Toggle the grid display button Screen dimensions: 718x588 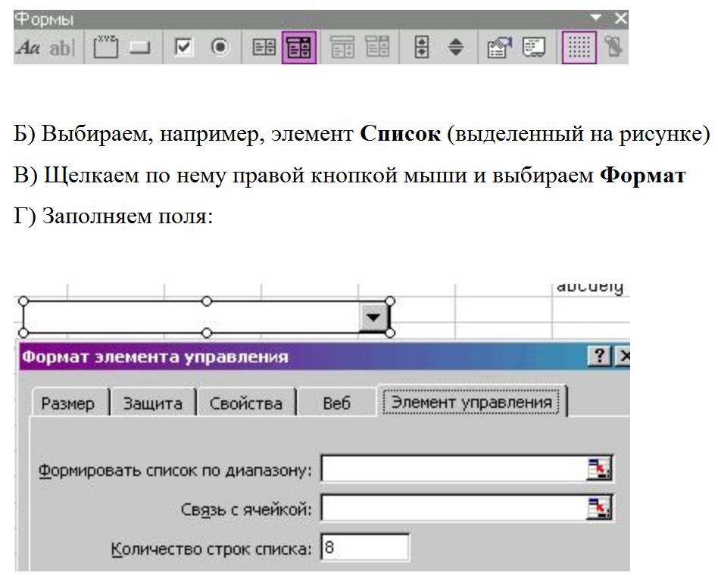pyautogui.click(x=579, y=47)
